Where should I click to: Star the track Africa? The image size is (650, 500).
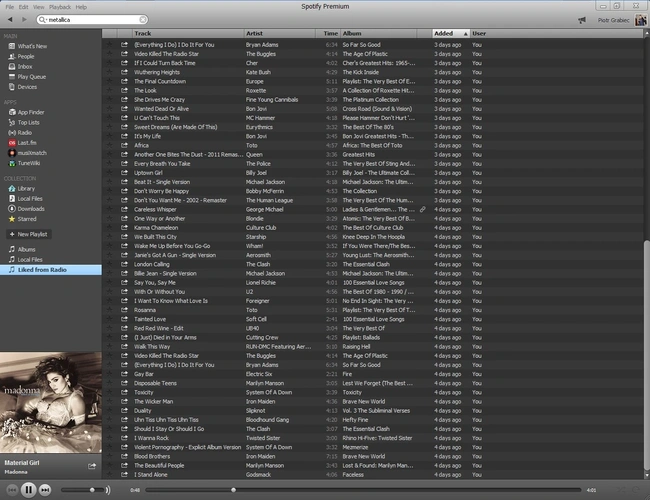(x=109, y=145)
